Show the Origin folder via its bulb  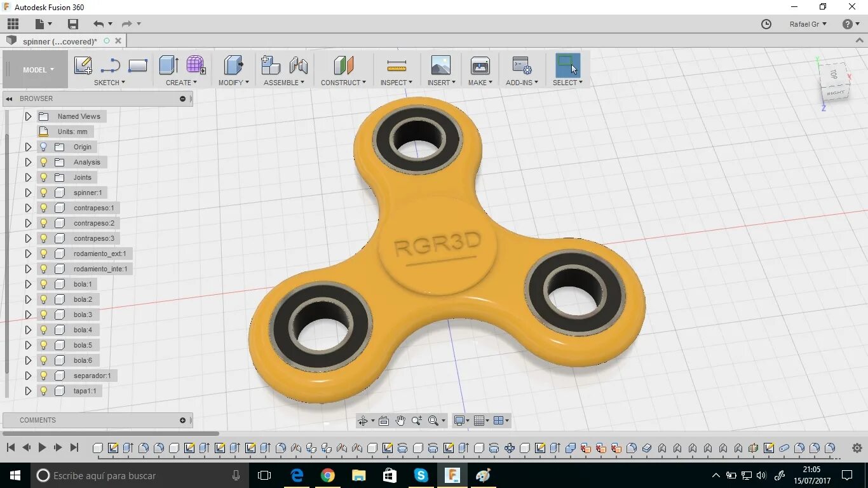click(44, 147)
